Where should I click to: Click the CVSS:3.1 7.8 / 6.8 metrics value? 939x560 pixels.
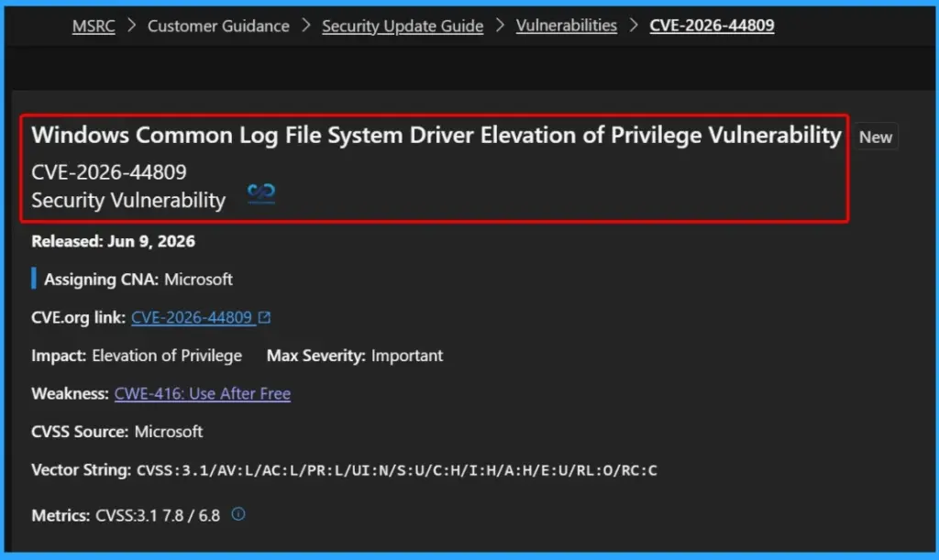(158, 515)
